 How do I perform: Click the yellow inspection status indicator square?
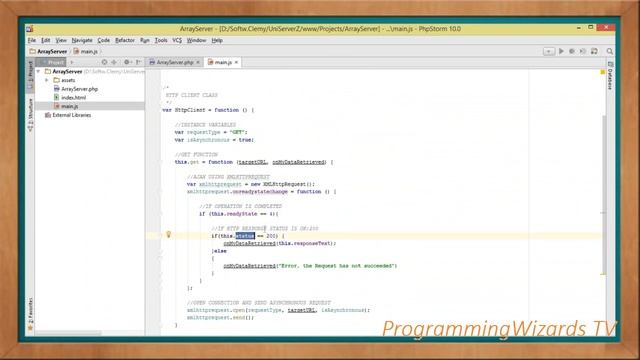pyautogui.click(x=602, y=72)
